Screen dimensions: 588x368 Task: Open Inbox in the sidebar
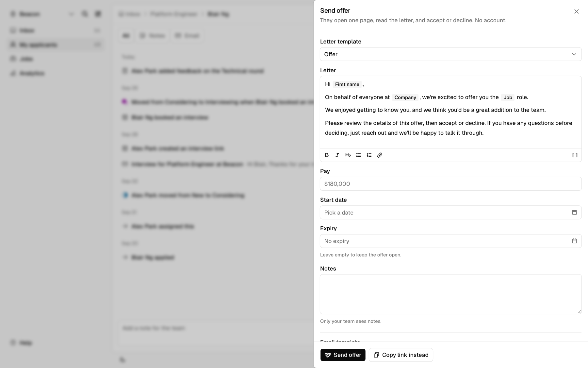[56, 30]
